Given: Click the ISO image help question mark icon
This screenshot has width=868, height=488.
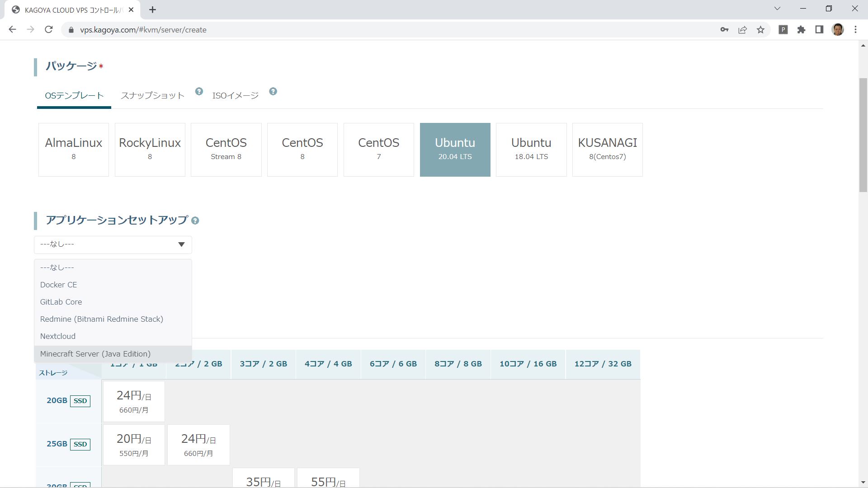Looking at the screenshot, I should [x=273, y=91].
